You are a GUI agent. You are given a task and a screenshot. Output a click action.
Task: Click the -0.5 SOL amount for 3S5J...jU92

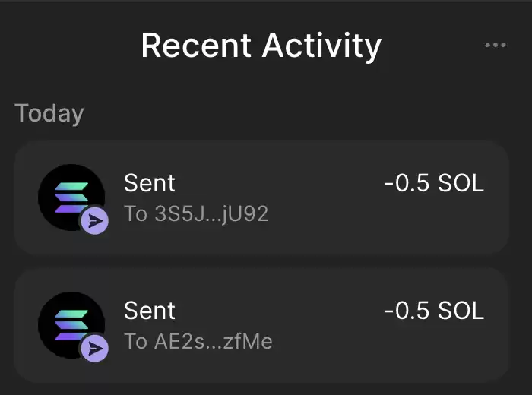[x=434, y=183]
